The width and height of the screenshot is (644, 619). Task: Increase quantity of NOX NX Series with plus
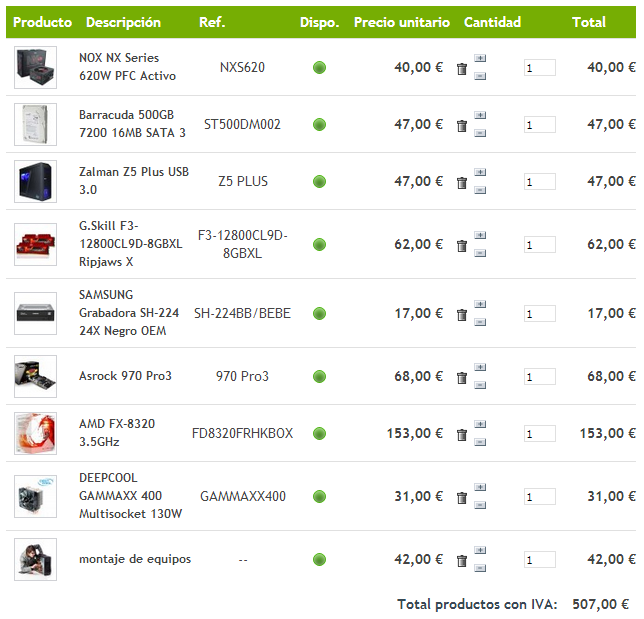click(480, 59)
